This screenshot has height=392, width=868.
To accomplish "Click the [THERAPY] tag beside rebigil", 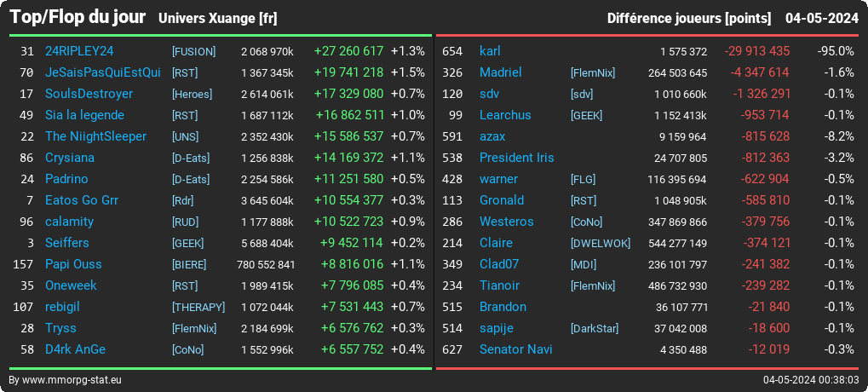I will [x=198, y=308].
